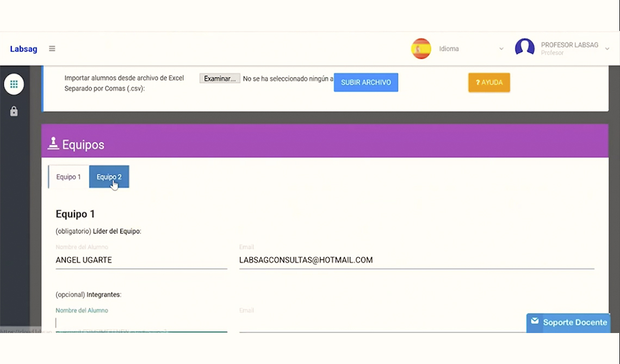This screenshot has height=364, width=620.
Task: Click the PROFESOR LABSAG name text
Action: [x=569, y=45]
